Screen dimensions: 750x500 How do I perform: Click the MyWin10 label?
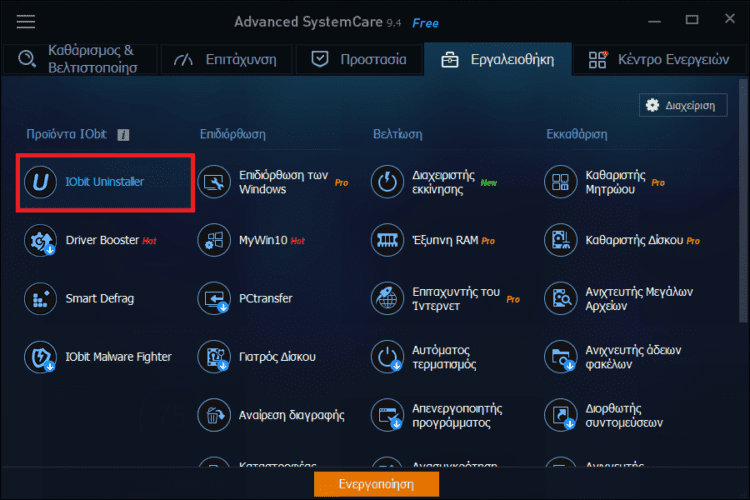click(x=263, y=240)
